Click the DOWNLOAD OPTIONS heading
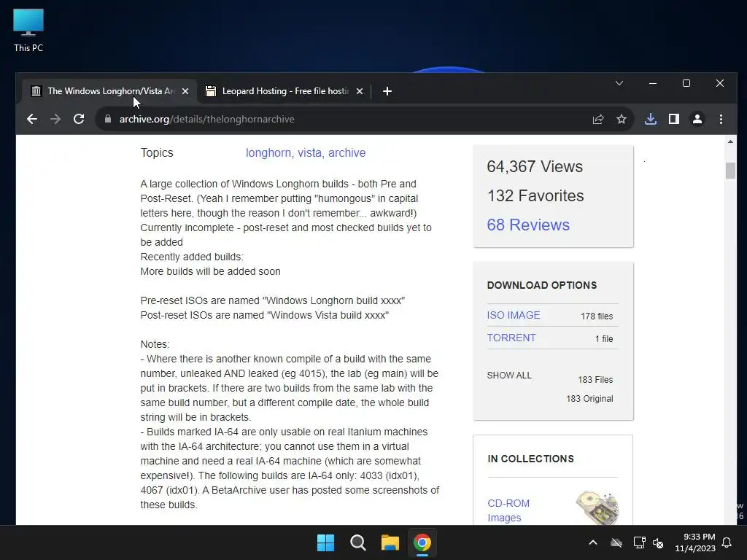 click(x=542, y=285)
